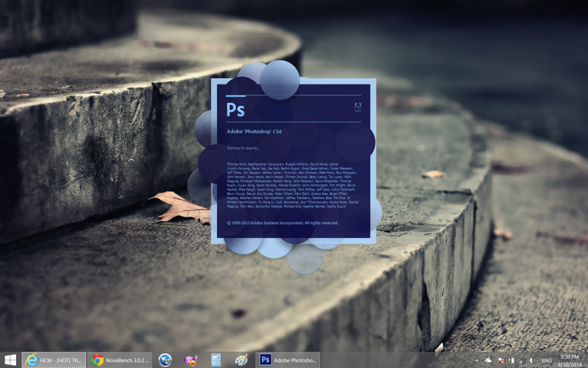Open the blue circular app on the taskbar
Image resolution: width=588 pixels, height=368 pixels.
click(165, 360)
